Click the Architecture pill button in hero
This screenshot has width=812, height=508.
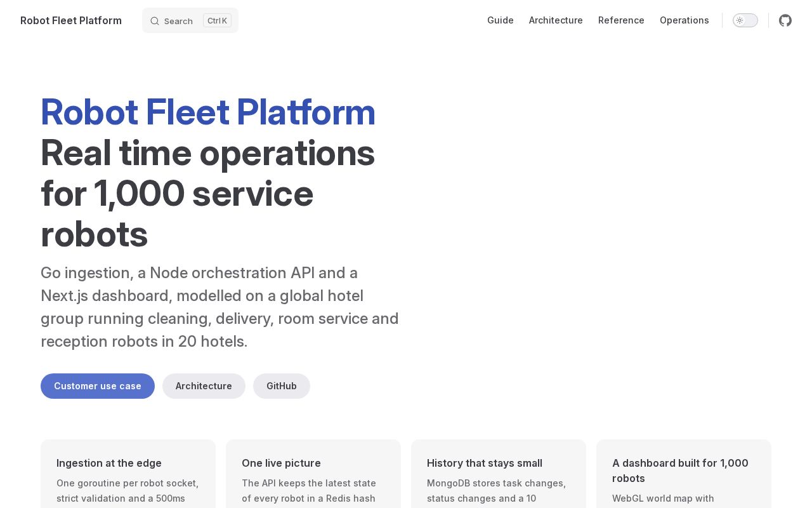click(204, 386)
